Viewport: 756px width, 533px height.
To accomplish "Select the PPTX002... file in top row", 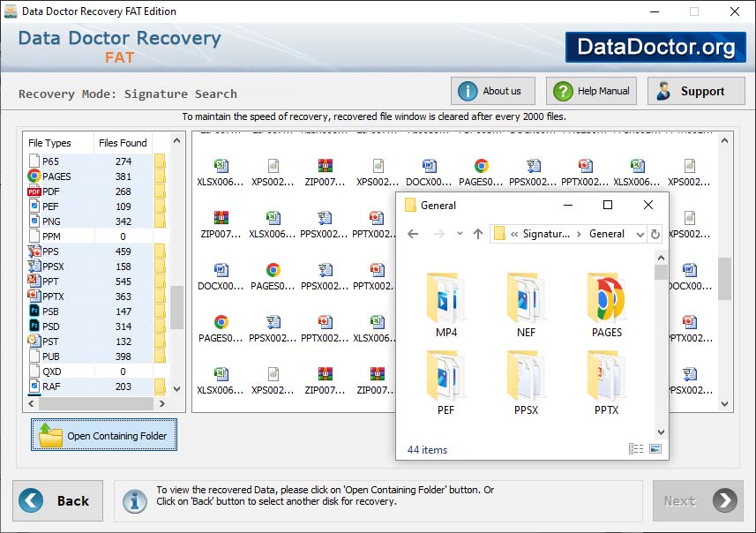I will (x=585, y=173).
